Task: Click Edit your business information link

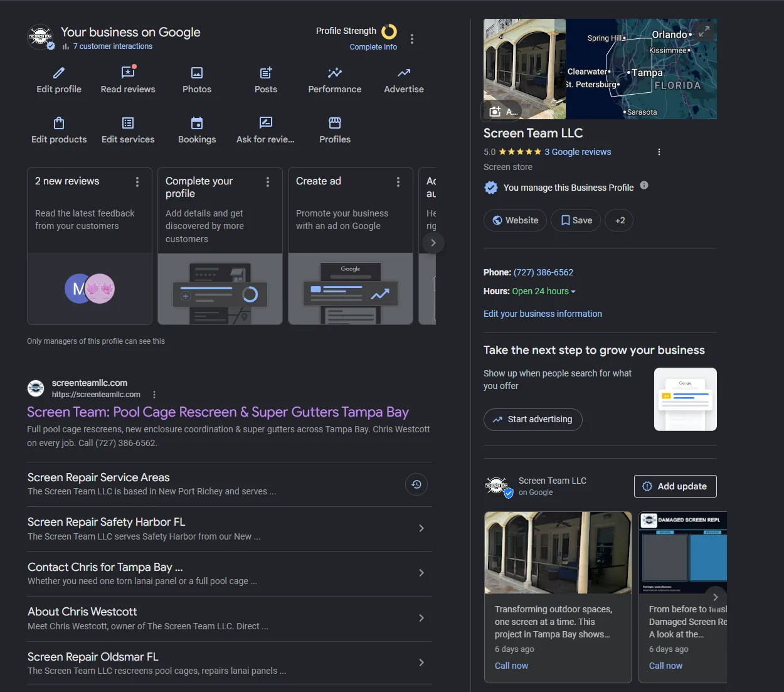Action: [543, 314]
